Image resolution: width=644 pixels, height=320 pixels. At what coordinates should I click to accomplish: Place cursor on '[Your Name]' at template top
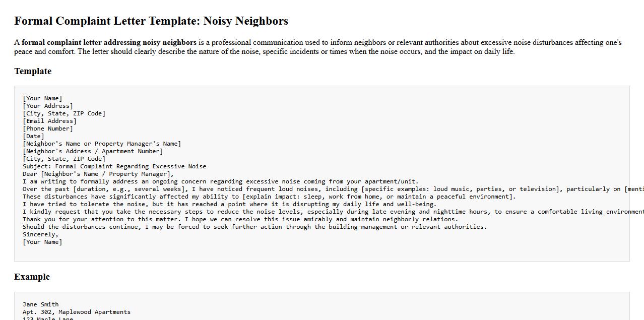coord(42,98)
